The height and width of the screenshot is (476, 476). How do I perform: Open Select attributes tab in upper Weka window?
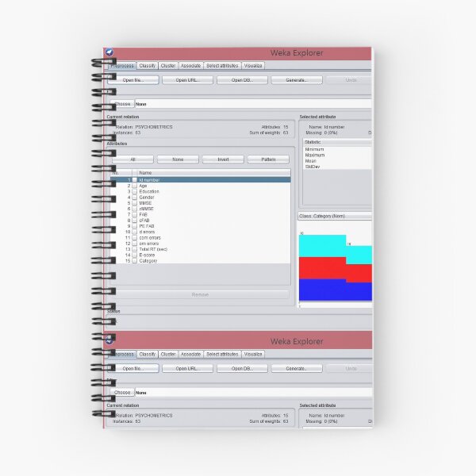tap(222, 66)
